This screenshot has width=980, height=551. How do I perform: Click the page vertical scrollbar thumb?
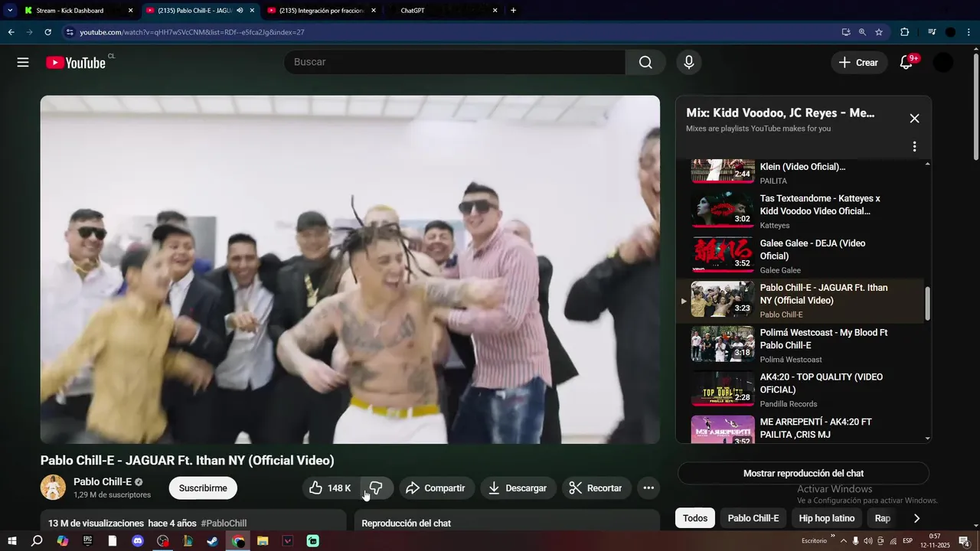point(975,107)
